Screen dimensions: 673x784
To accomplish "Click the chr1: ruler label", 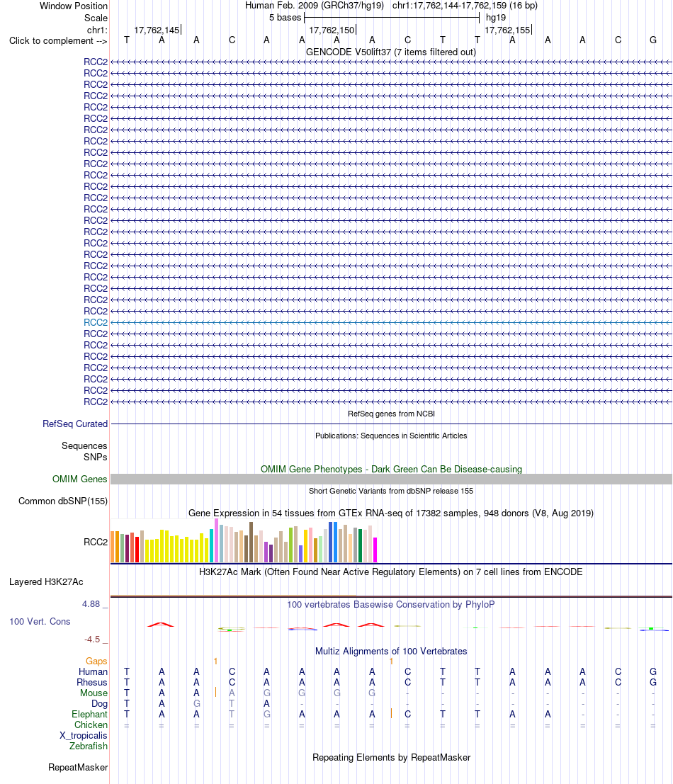I will pos(97,30).
